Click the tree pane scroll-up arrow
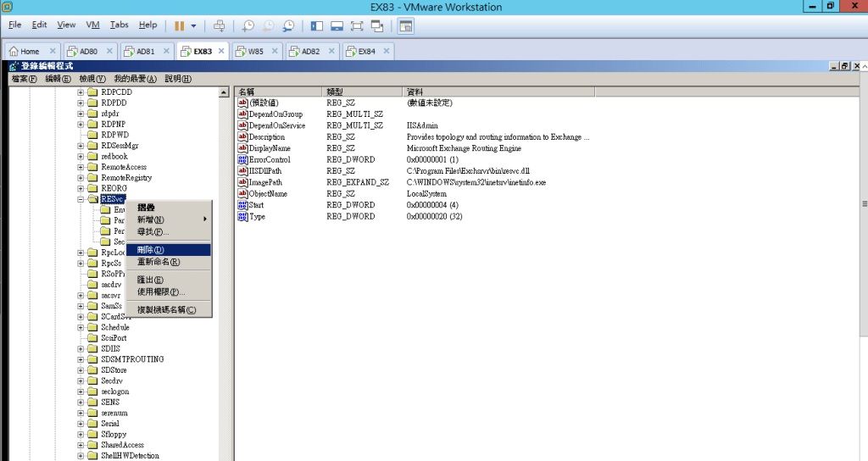Viewport: 868px width, 461px height. coord(224,92)
